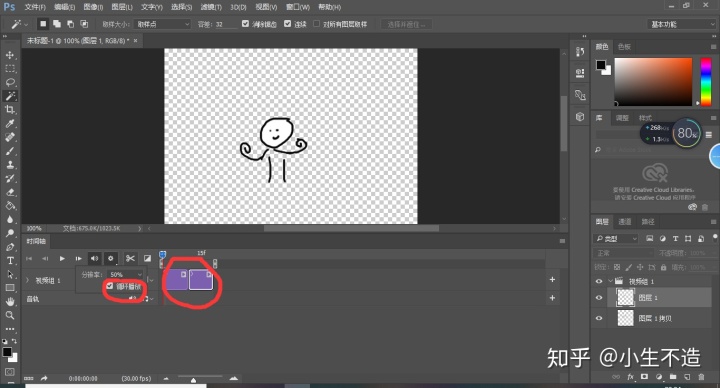Enable sample all layers checkbox

(316, 24)
